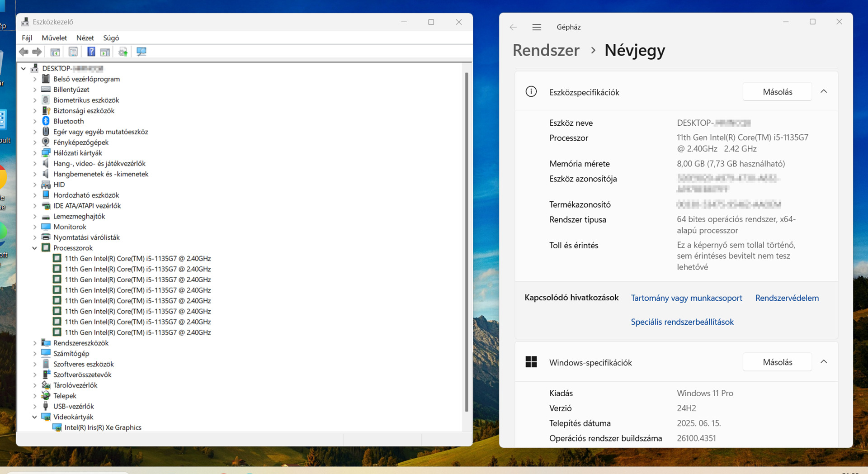Open the Súgó menu
Viewport: 868px width, 474px height.
pos(111,38)
